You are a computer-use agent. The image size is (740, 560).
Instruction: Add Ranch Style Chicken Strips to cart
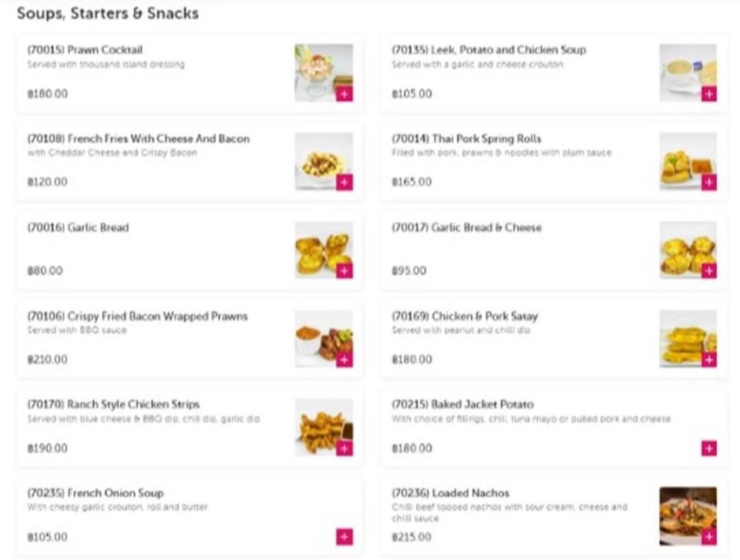[345, 448]
